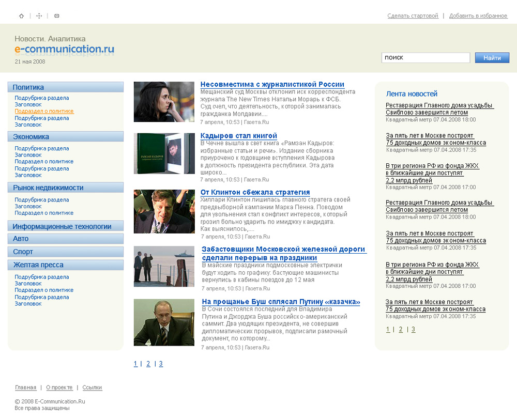Click the 'Лента новостей' heading
The width and height of the screenshot is (517, 420).
412,94
